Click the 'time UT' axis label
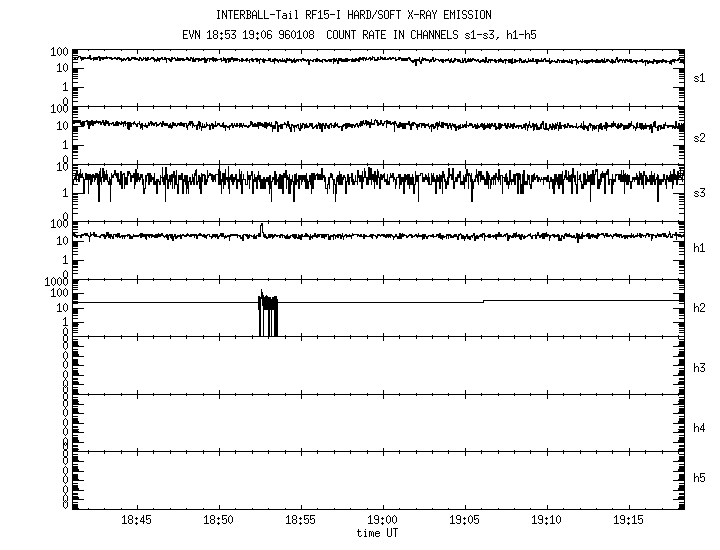This screenshot has width=720, height=550. point(380,535)
